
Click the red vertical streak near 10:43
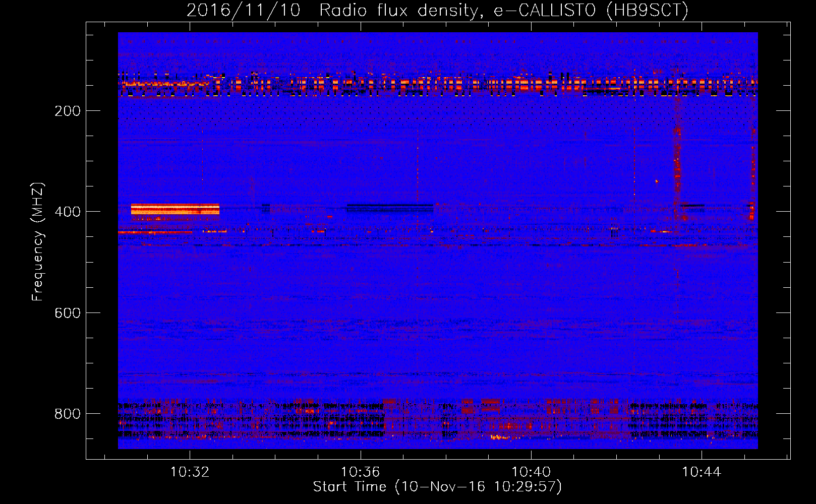point(677,159)
